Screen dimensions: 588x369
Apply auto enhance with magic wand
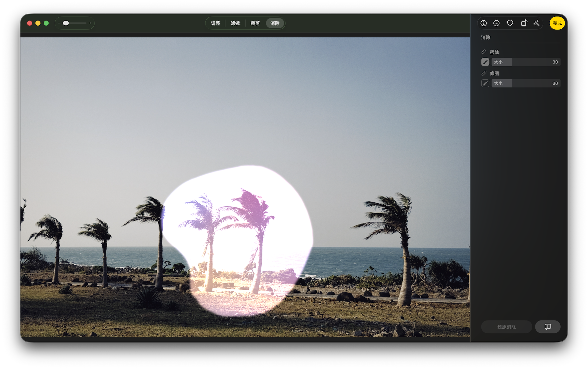[536, 23]
